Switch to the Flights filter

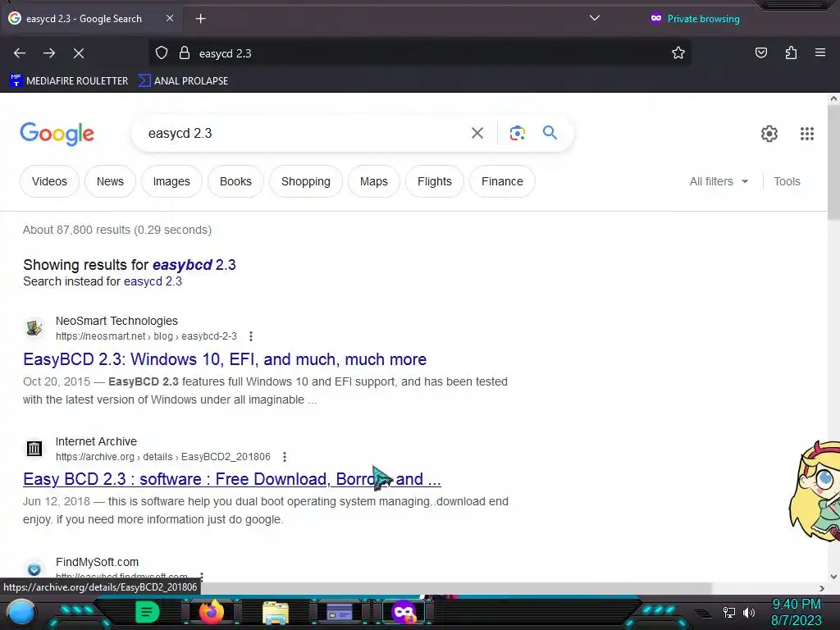pyautogui.click(x=435, y=181)
